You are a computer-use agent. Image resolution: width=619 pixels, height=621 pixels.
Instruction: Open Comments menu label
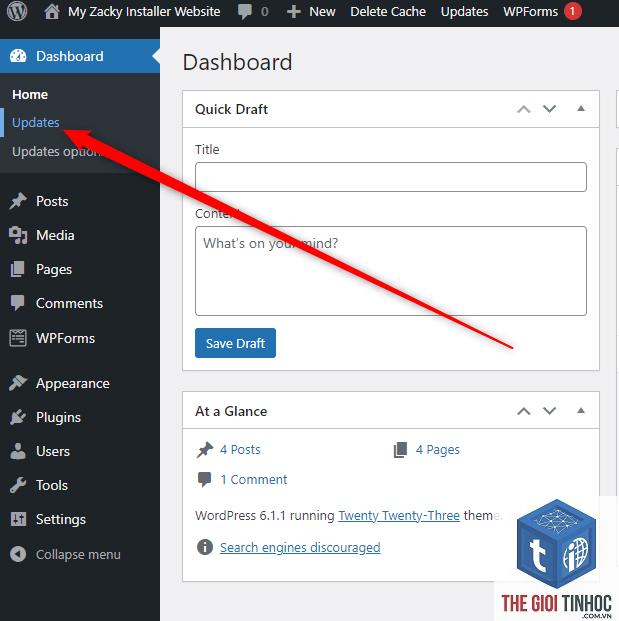click(x=69, y=303)
